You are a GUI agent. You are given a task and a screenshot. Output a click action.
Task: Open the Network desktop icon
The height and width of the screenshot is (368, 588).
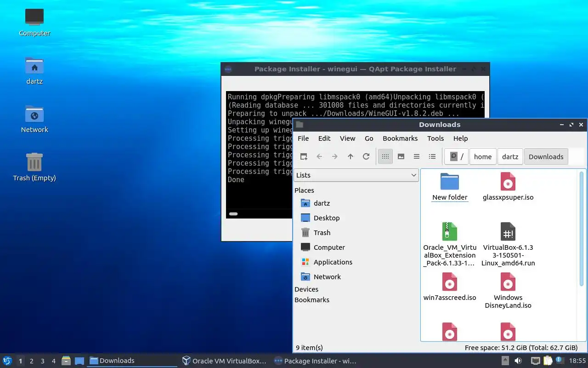tap(34, 119)
